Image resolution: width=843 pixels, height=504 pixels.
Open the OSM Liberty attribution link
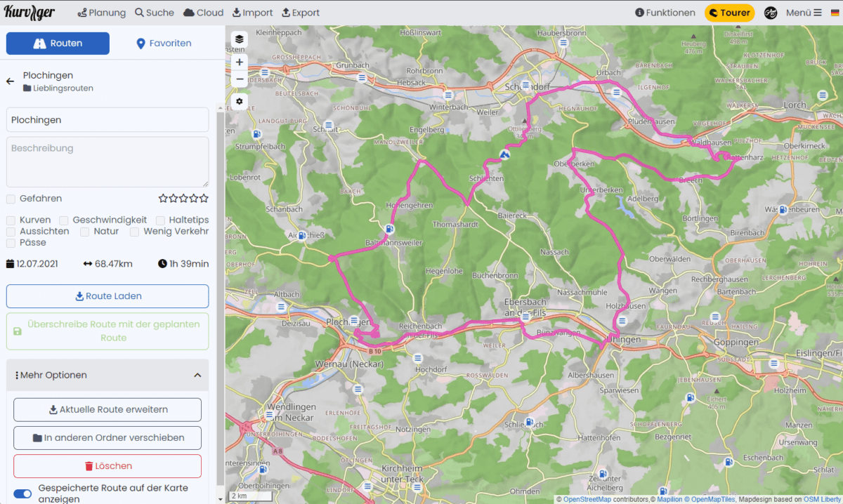click(x=823, y=500)
